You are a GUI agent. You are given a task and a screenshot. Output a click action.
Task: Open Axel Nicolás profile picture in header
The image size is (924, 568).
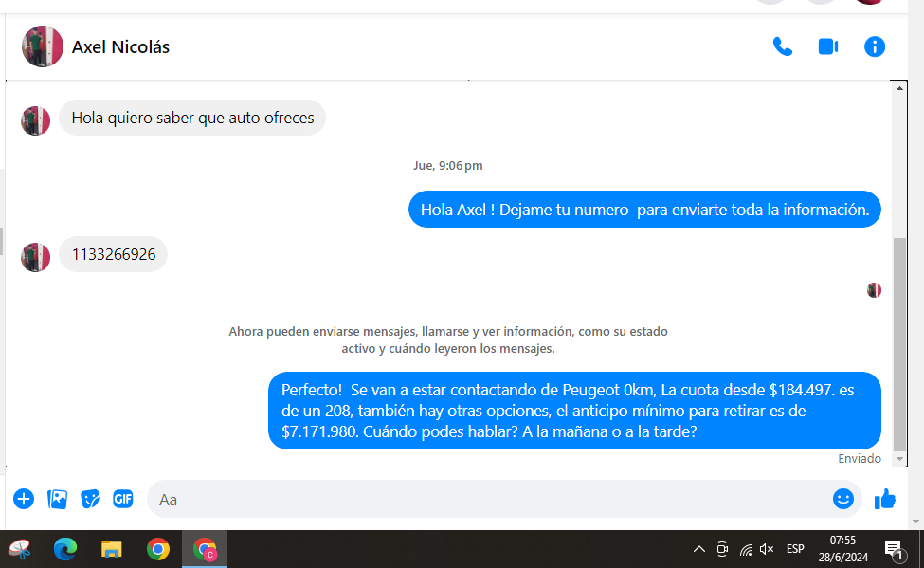click(43, 46)
